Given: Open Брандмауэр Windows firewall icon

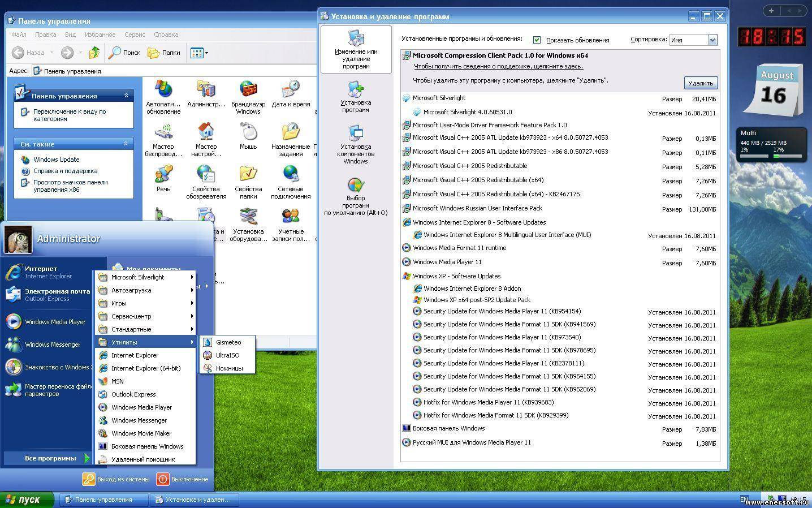Looking at the screenshot, I should [x=248, y=97].
